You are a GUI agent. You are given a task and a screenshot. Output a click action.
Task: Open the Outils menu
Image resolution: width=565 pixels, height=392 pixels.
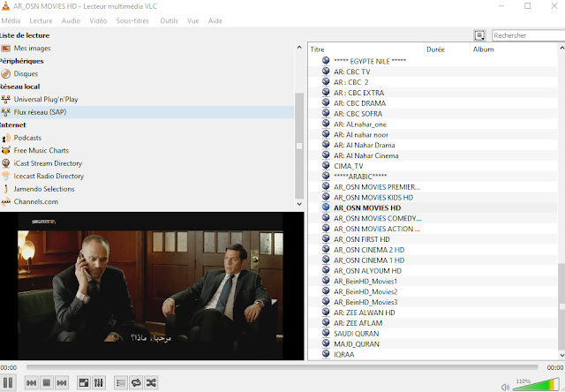coord(169,20)
